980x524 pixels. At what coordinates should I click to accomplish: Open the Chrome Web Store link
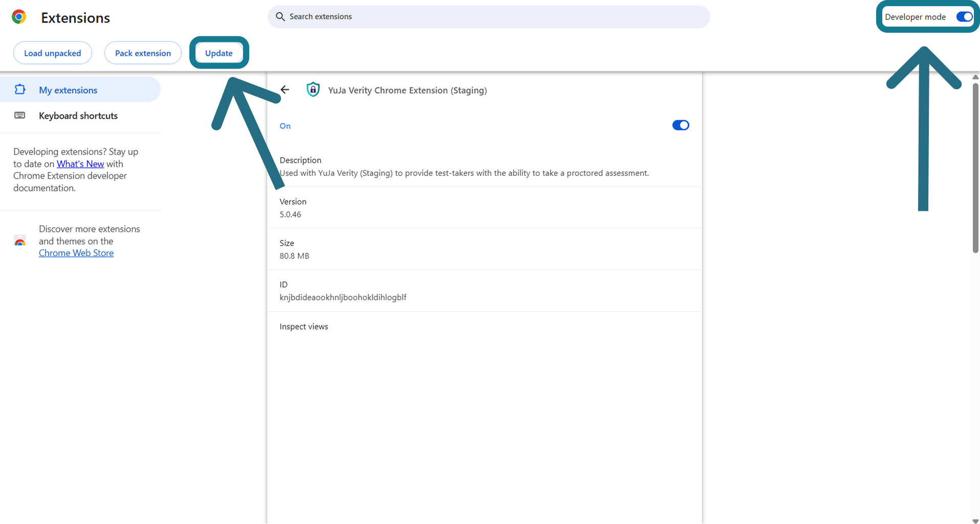point(76,253)
